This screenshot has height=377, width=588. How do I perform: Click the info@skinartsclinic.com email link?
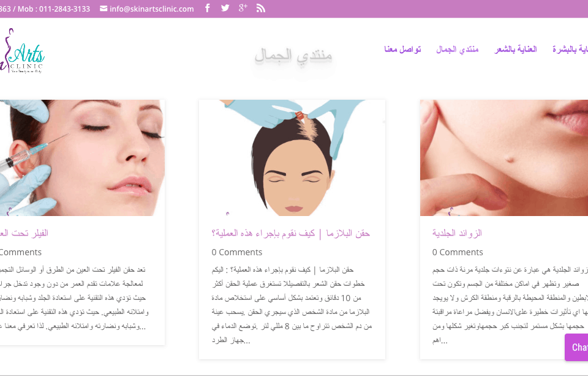[151, 9]
